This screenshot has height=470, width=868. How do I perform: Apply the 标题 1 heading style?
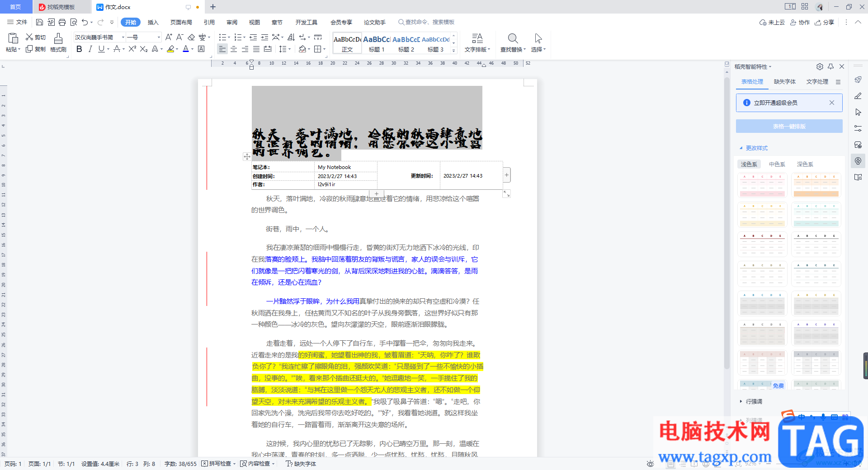click(377, 43)
